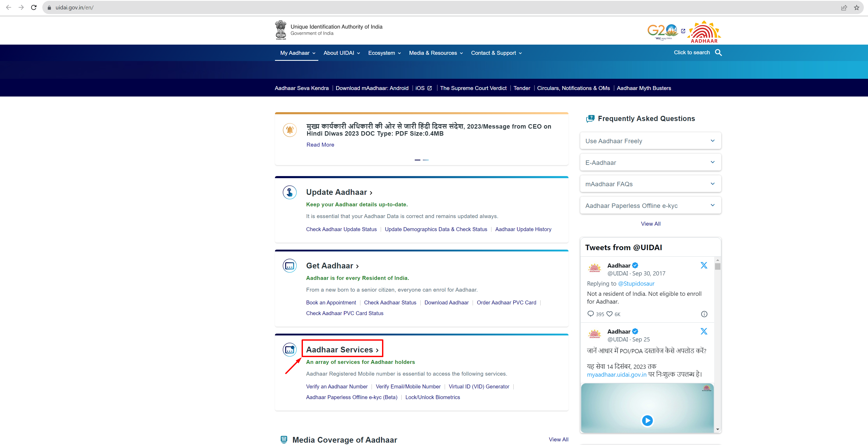Click the bell notification icon
Screen dimensions: 868x445
point(290,130)
